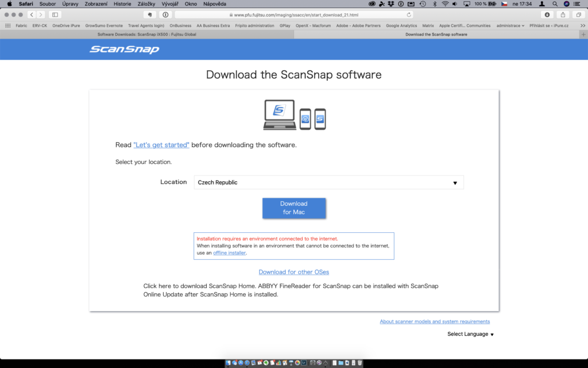Viewport: 588px width, 368px height.
Task: Select the Download the ScanSnap software tab
Action: tap(436, 34)
